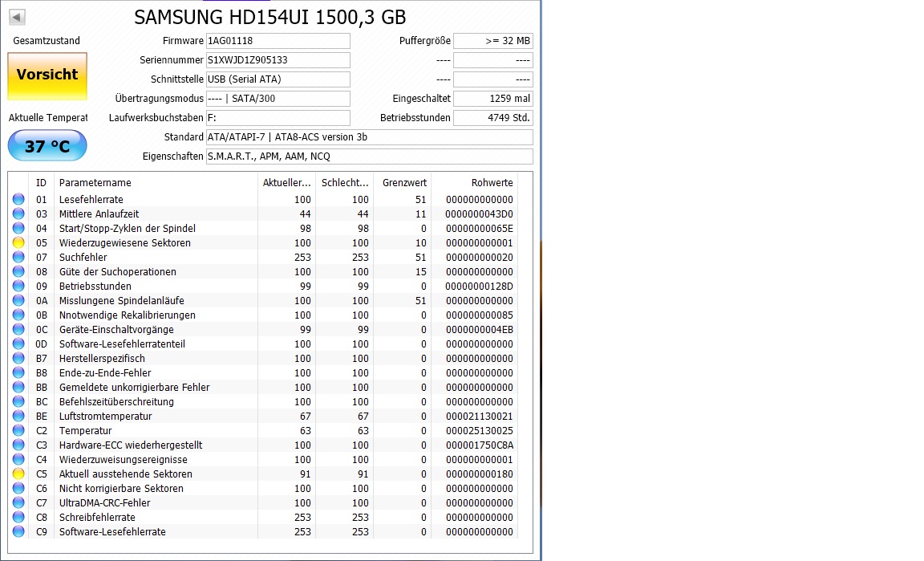Click status orb for Wiederzuweisungsereignisse
This screenshot has width=924, height=561.
[x=19, y=460]
